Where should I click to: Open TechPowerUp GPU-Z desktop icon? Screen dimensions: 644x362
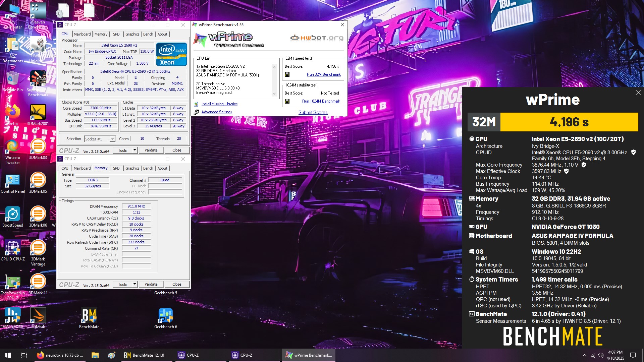[x=13, y=287]
